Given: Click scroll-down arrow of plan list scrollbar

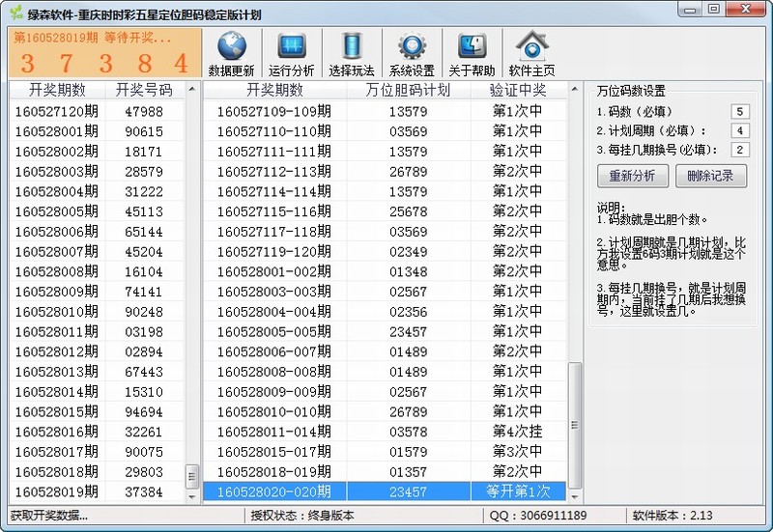Looking at the screenshot, I should tap(576, 494).
